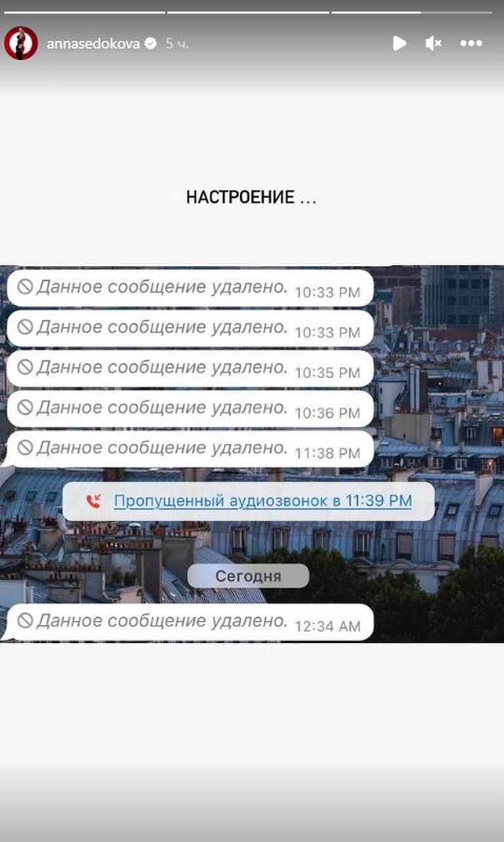
Task: Click the missed call phone icon
Action: click(94, 501)
